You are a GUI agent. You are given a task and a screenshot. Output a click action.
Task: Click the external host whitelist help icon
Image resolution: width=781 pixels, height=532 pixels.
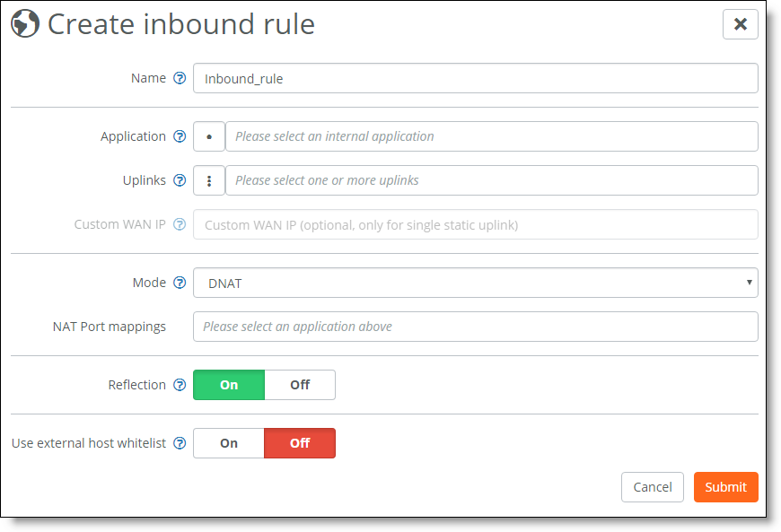(x=180, y=443)
